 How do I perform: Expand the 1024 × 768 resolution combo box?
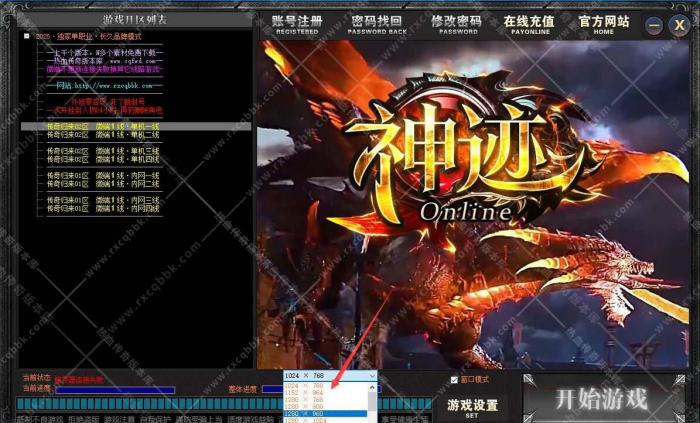pos(330,376)
